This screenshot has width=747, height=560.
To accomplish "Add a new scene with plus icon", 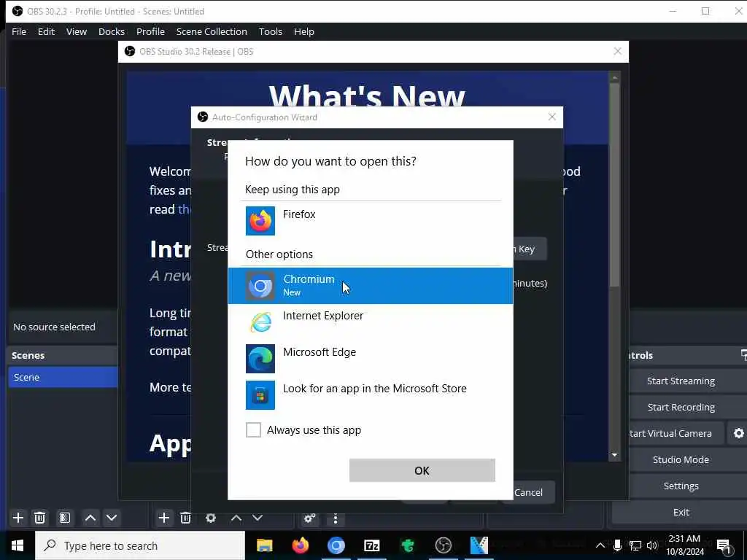I will point(18,518).
